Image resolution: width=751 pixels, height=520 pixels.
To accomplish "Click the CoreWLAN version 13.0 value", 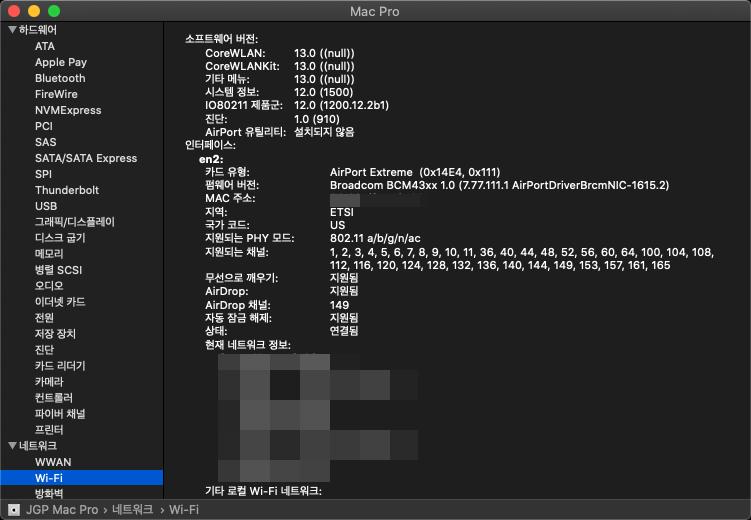I will [324, 53].
